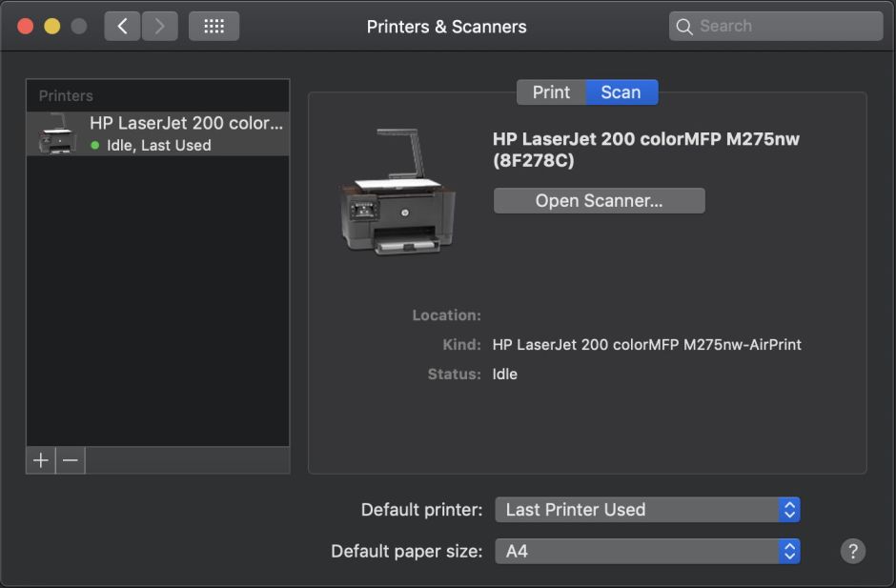Click the Open Scanner button

(x=599, y=201)
